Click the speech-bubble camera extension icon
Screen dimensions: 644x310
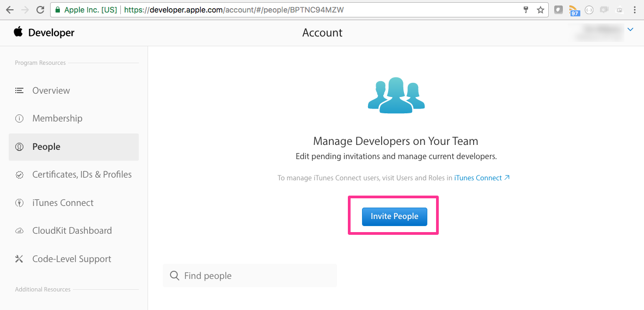click(604, 10)
